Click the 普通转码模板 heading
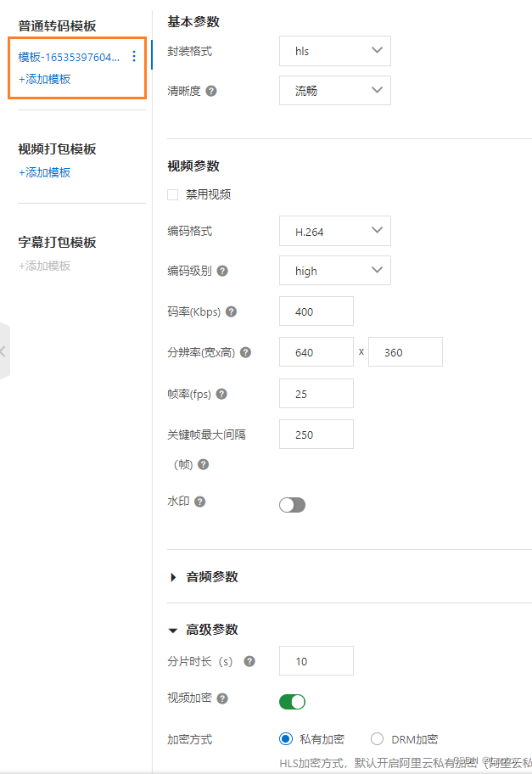Image resolution: width=532 pixels, height=774 pixels. point(57,26)
